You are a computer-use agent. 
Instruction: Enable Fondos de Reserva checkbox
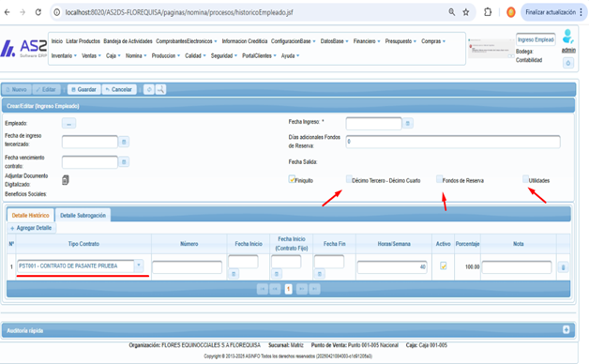point(439,179)
